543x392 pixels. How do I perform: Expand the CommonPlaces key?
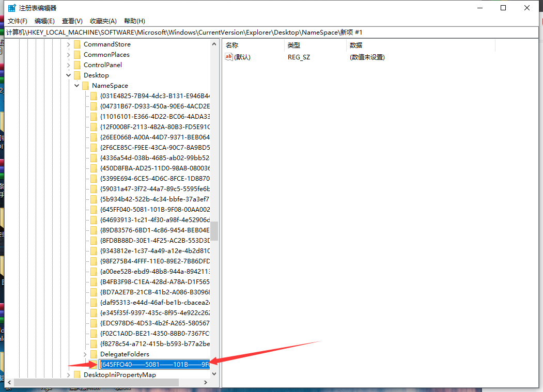(x=68, y=55)
